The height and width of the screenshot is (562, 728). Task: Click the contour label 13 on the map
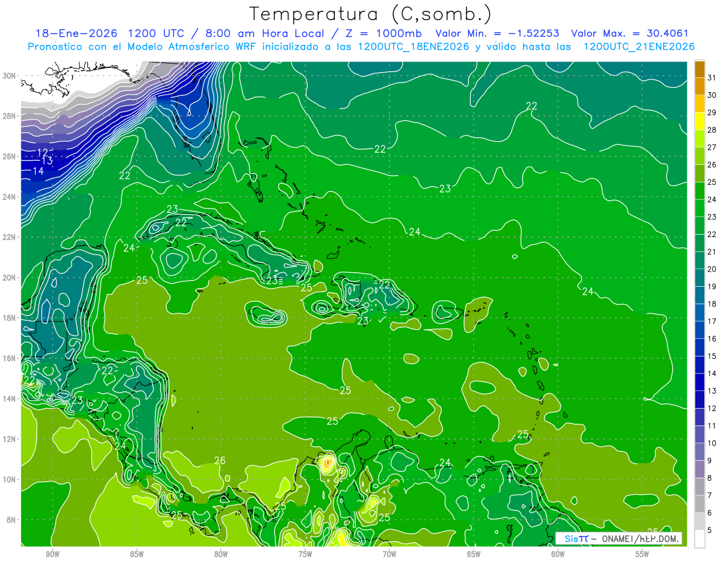pos(47,161)
